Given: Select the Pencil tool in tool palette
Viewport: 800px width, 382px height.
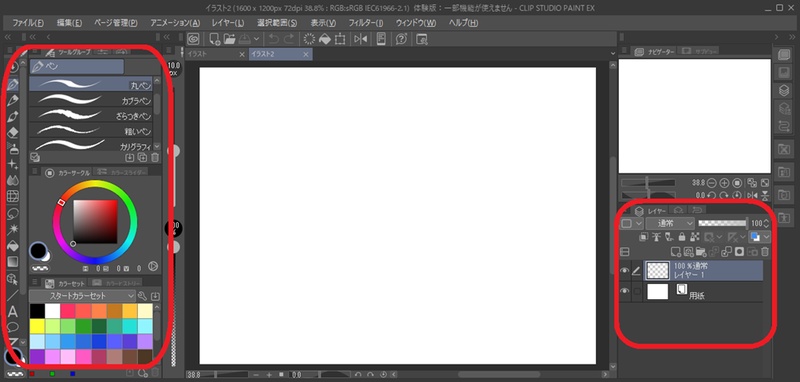Looking at the screenshot, I should click(13, 100).
